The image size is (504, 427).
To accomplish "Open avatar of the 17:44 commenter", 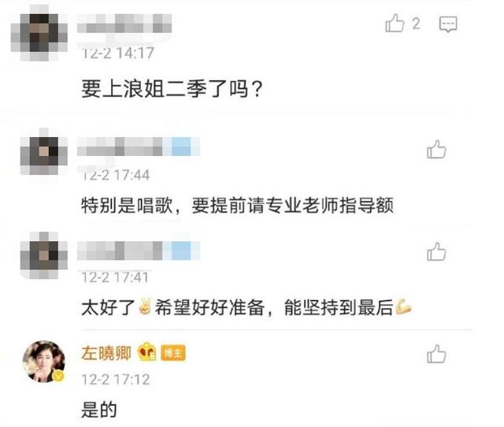I will 44,151.
